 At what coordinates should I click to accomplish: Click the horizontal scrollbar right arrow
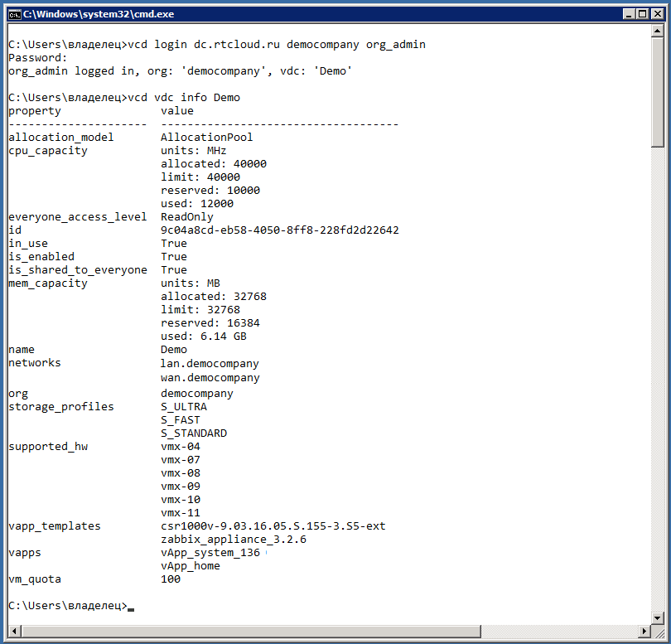(x=644, y=632)
